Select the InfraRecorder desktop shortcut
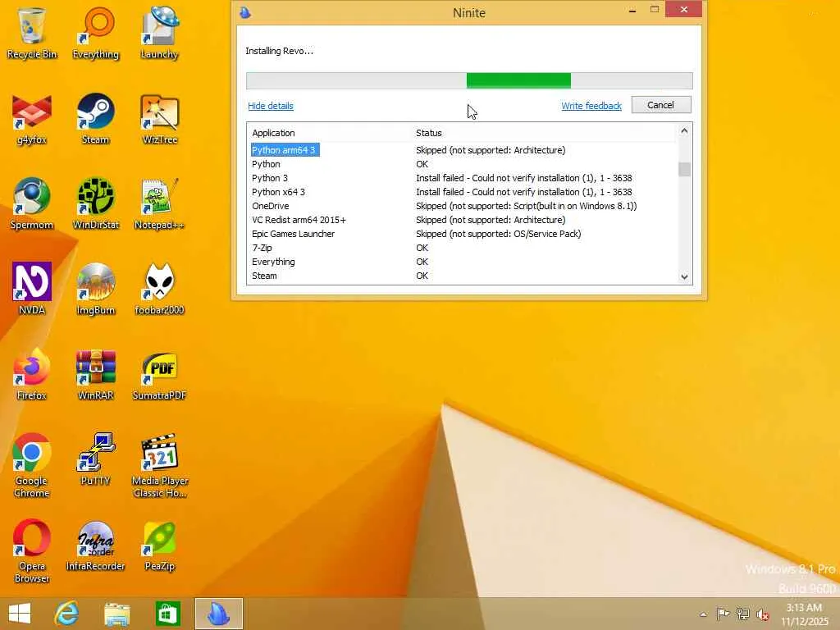Screen dimensions: 840x630 click(x=95, y=546)
